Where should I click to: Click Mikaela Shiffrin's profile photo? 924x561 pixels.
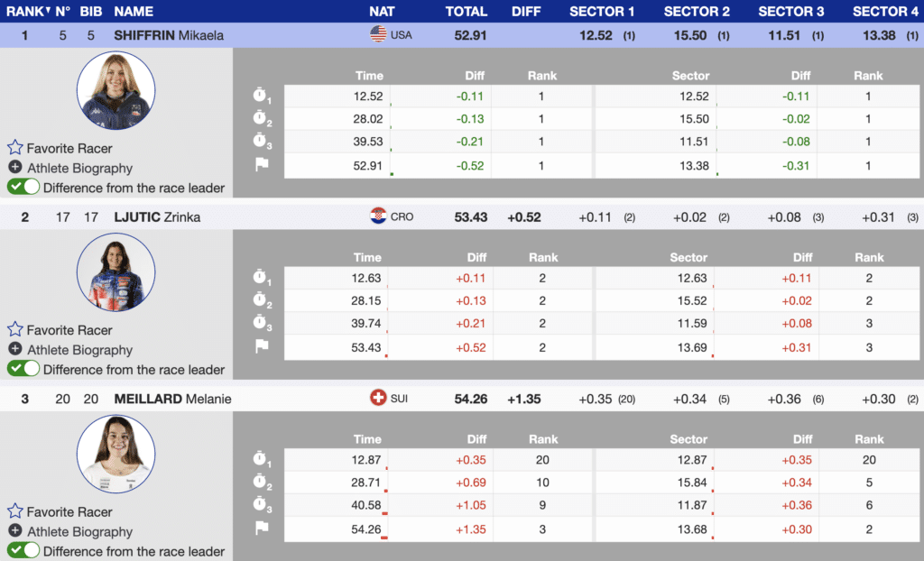(115, 92)
